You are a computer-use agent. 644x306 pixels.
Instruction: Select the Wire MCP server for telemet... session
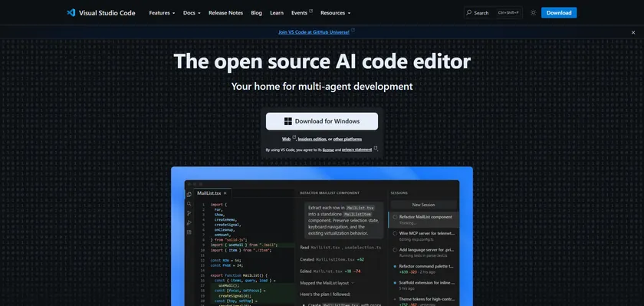(423, 235)
